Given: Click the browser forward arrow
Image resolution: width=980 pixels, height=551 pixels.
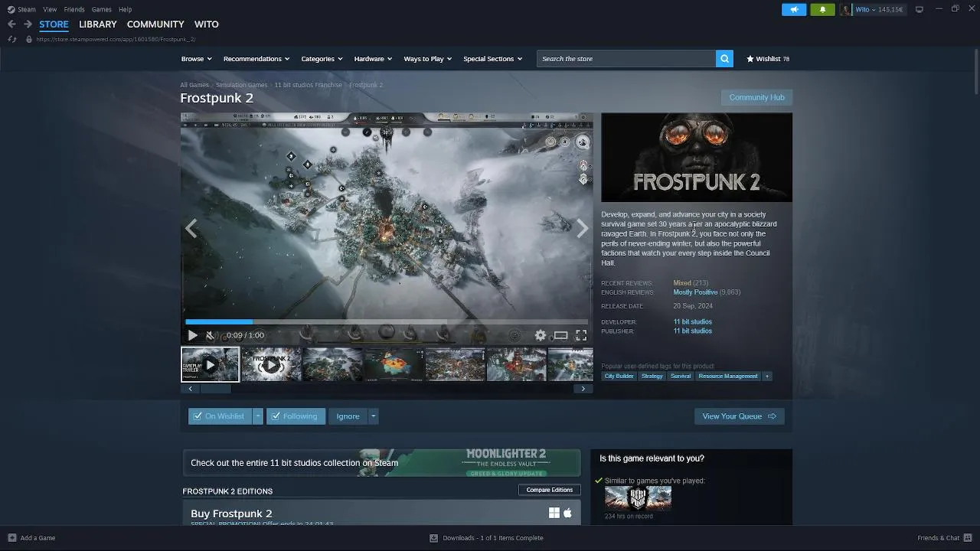Looking at the screenshot, I should pyautogui.click(x=28, y=24).
